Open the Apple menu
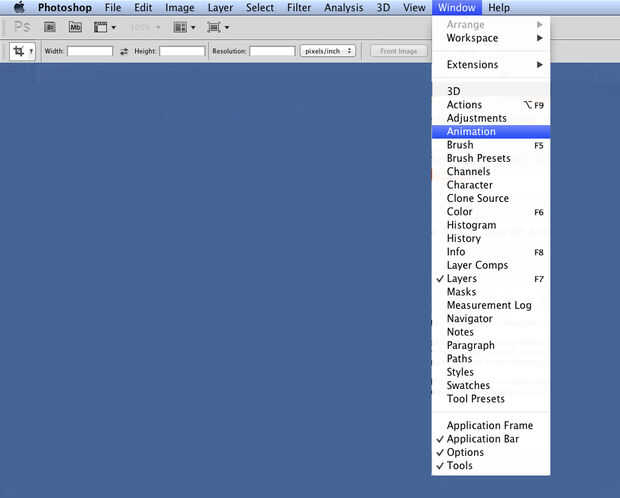 (19, 7)
